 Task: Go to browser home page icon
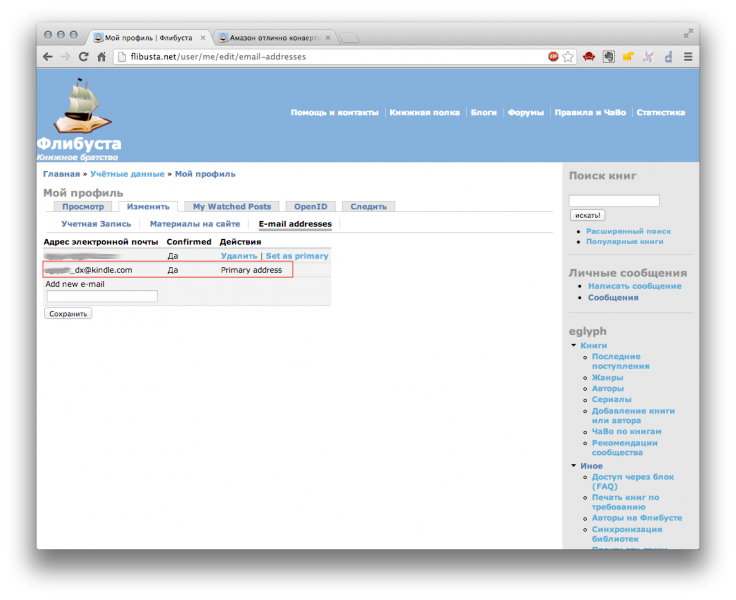point(101,57)
